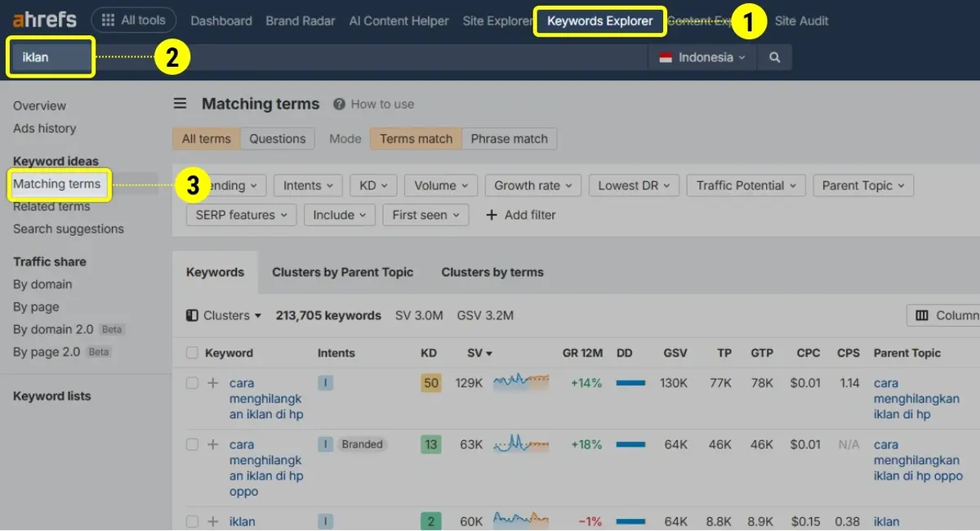Viewport: 980px width, 531px height.
Task: Click the Ahrefs logo
Action: pyautogui.click(x=45, y=20)
